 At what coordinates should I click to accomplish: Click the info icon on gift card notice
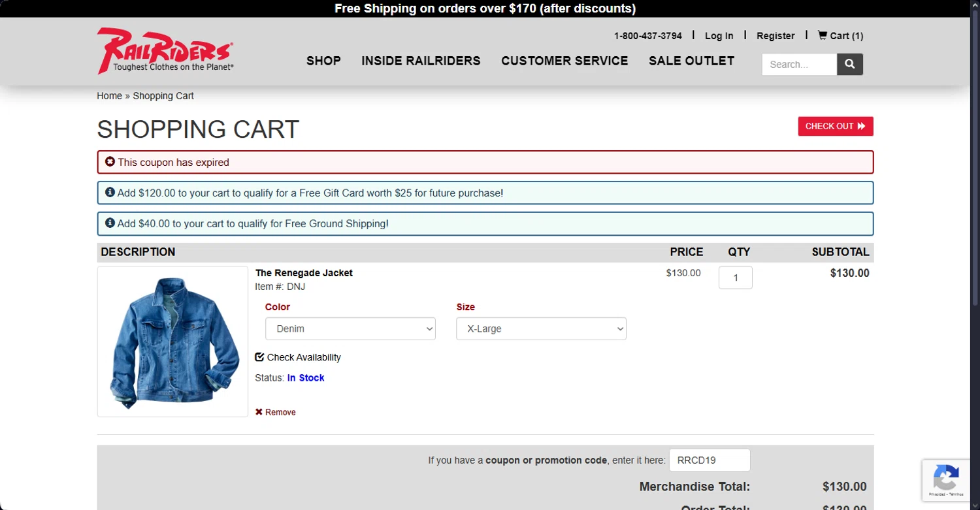click(x=110, y=193)
